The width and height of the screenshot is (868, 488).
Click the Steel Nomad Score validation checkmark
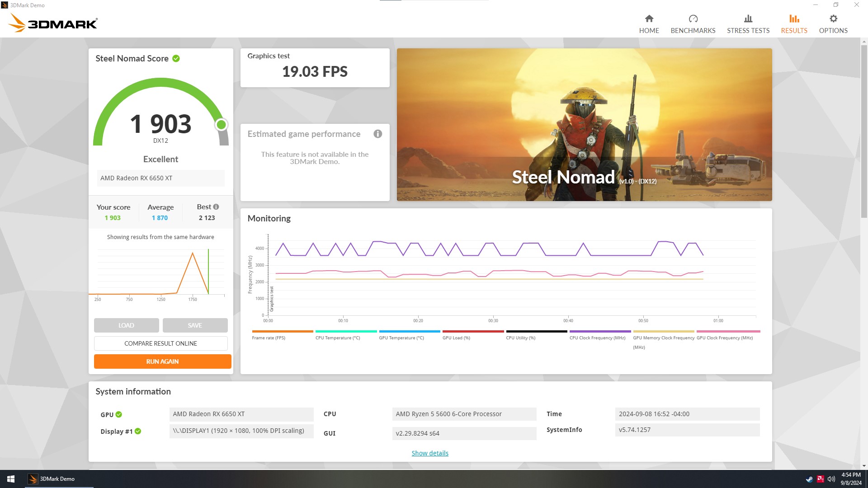pyautogui.click(x=176, y=58)
